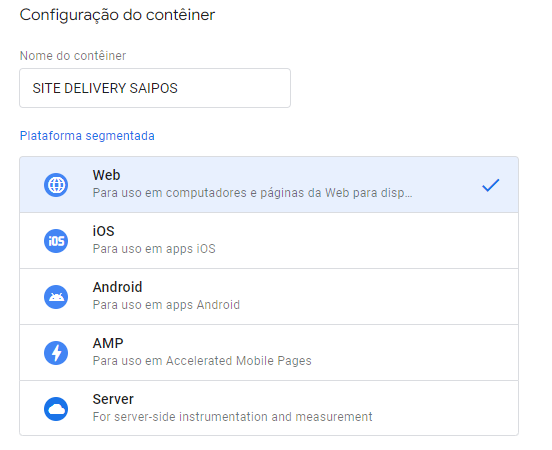Click the iOS platform icon
Screen dimensions: 552x450
56,241
